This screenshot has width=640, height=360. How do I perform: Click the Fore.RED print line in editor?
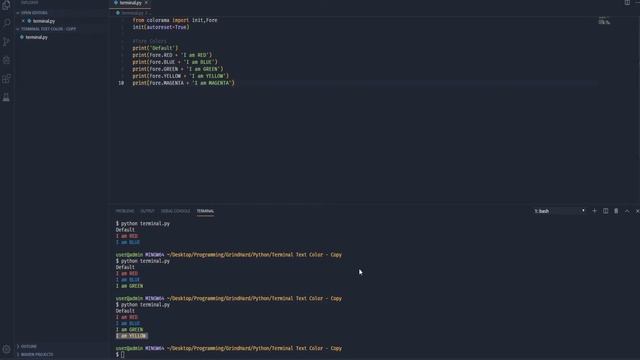[x=172, y=55]
